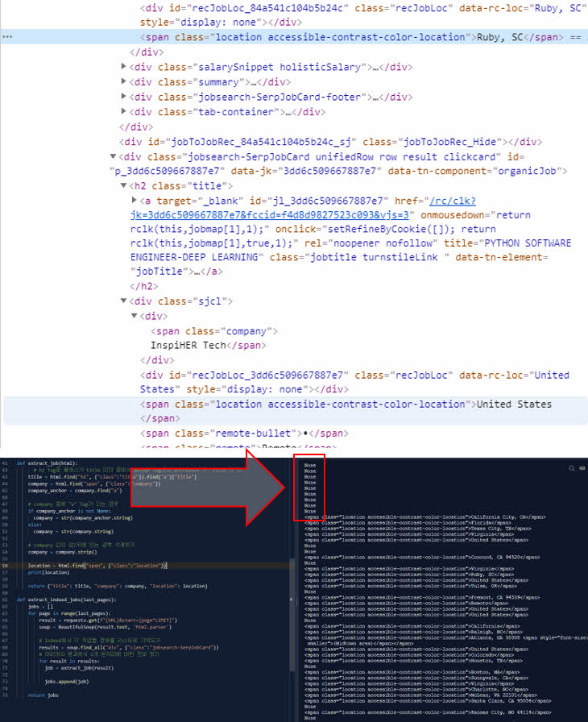Open the /rc/clk? href link
The width and height of the screenshot is (588, 722).
(453, 201)
